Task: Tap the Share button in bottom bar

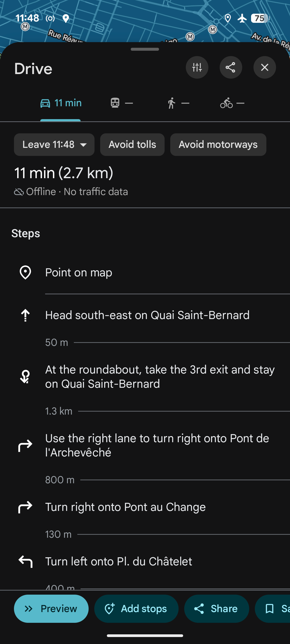Action: [x=216, y=609]
